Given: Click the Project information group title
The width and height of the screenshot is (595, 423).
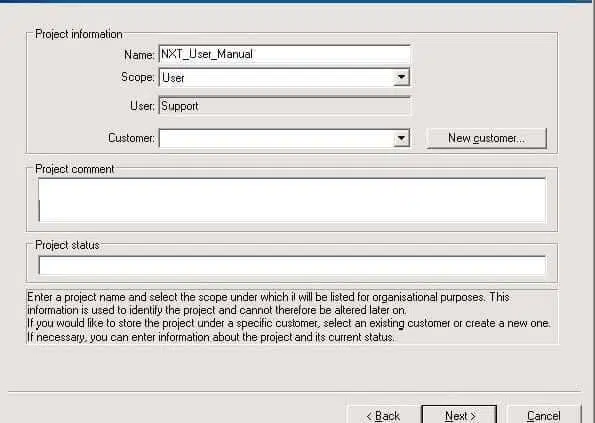Looking at the screenshot, I should click(79, 34).
